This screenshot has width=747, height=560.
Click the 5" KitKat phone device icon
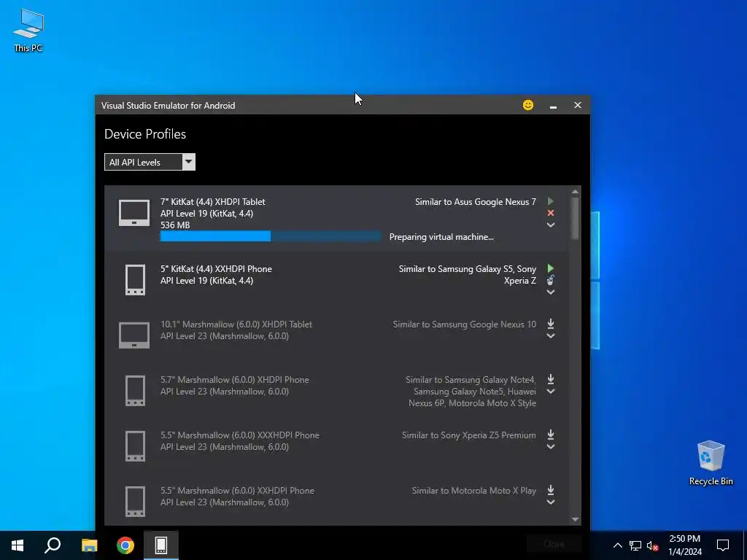[x=135, y=280]
